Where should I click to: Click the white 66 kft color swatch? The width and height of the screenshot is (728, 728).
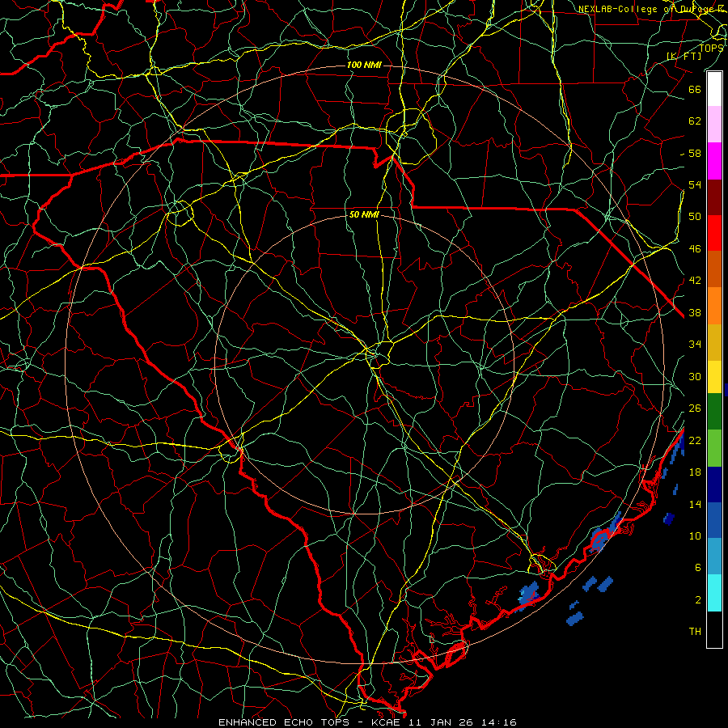tap(714, 89)
